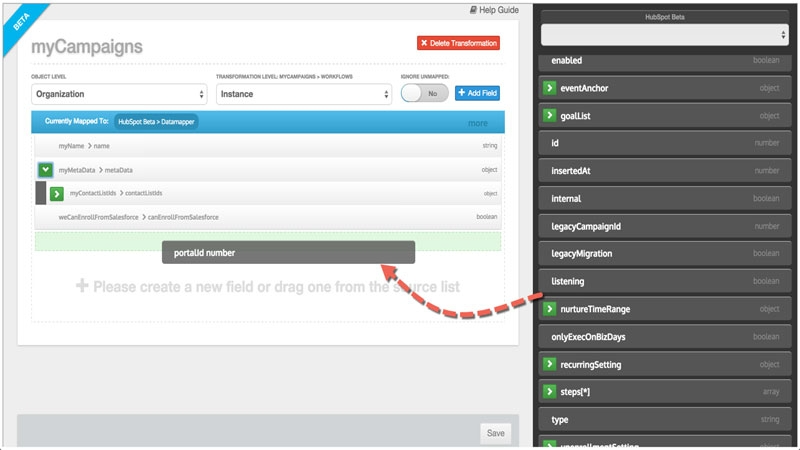Open the HubSpot Beta source dropdown
The width and height of the screenshot is (800, 450).
[x=664, y=35]
